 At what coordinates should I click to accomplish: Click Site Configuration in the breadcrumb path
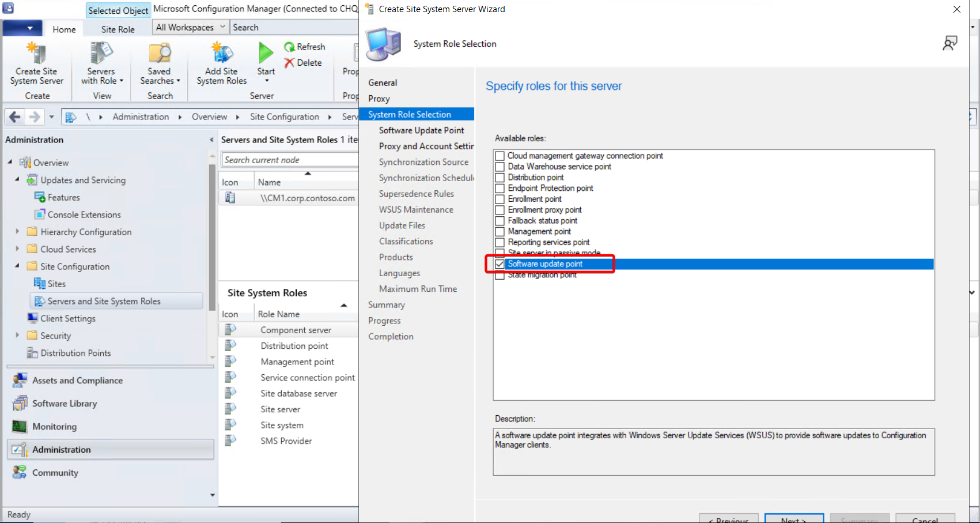(285, 116)
